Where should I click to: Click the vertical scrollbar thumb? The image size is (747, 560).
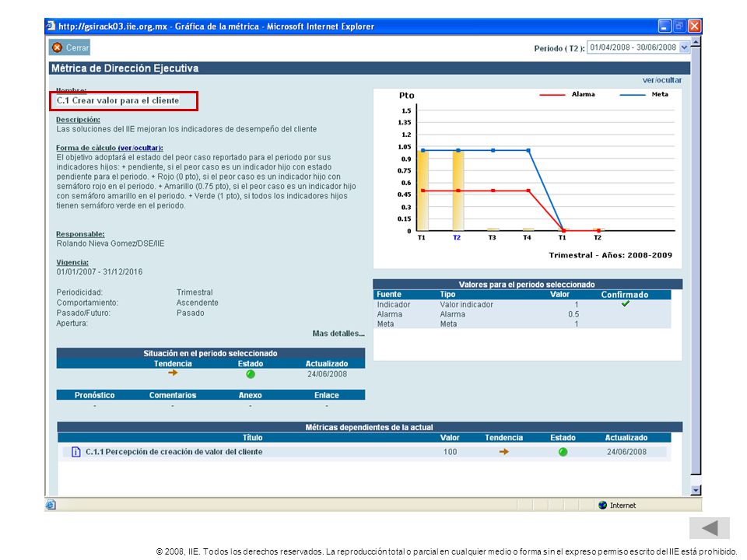click(x=696, y=261)
